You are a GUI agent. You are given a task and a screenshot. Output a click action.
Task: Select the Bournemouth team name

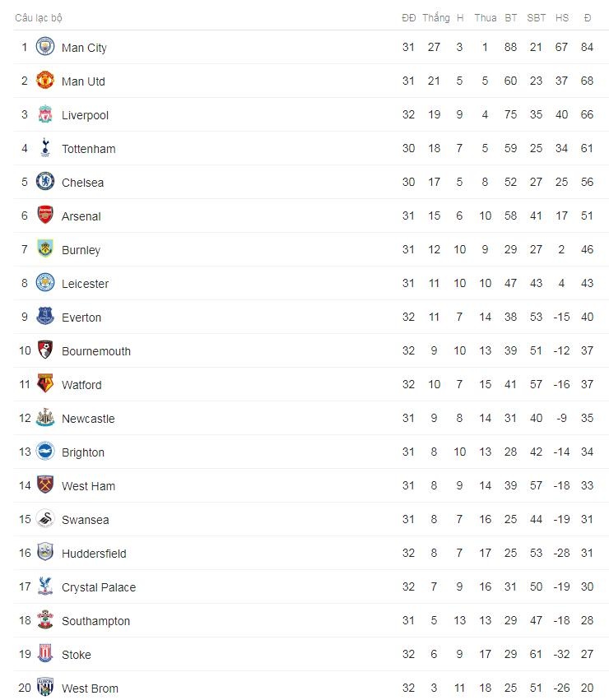95,351
